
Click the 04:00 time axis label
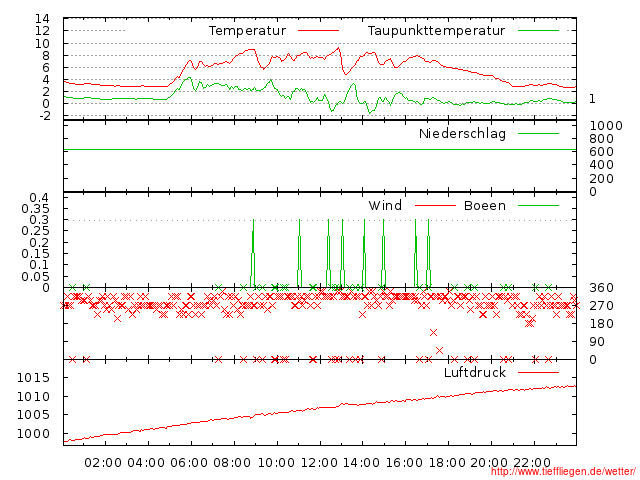click(146, 463)
